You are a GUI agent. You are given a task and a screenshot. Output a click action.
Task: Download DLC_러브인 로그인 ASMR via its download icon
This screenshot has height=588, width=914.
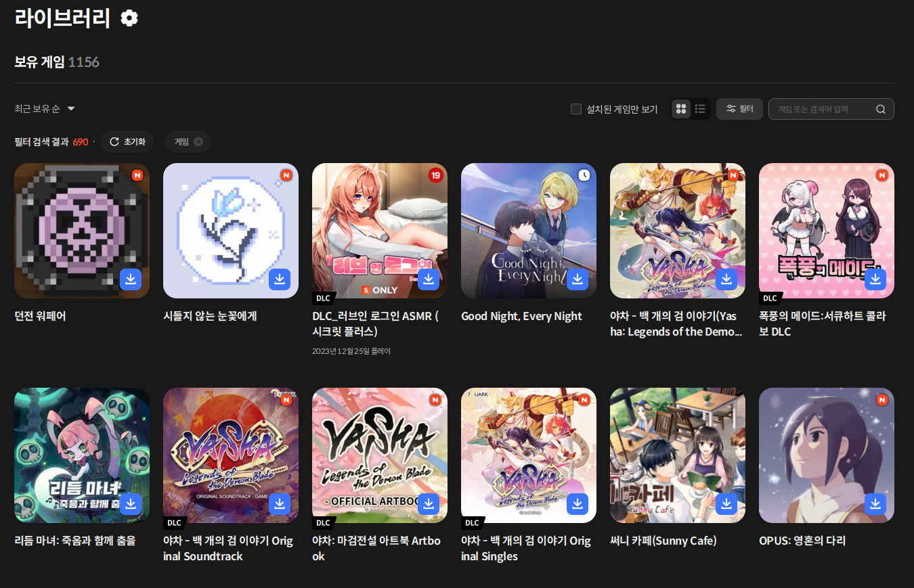(429, 279)
